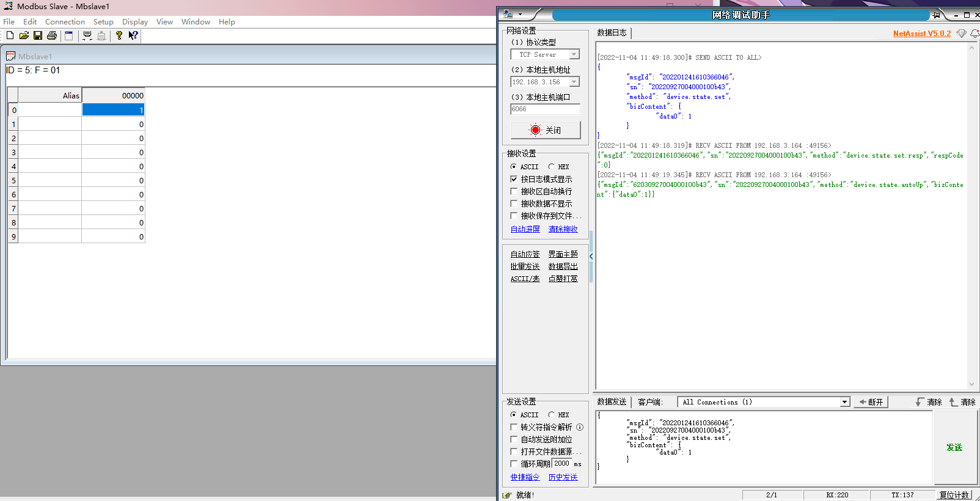The height and width of the screenshot is (501, 980).
Task: Enable 循环周期 checkbox
Action: pos(514,464)
